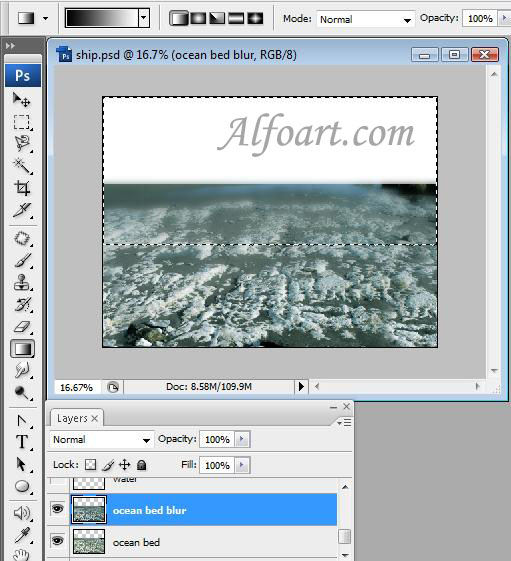Image resolution: width=511 pixels, height=561 pixels.
Task: Toggle visibility of ocean bed layer
Action: 57,540
